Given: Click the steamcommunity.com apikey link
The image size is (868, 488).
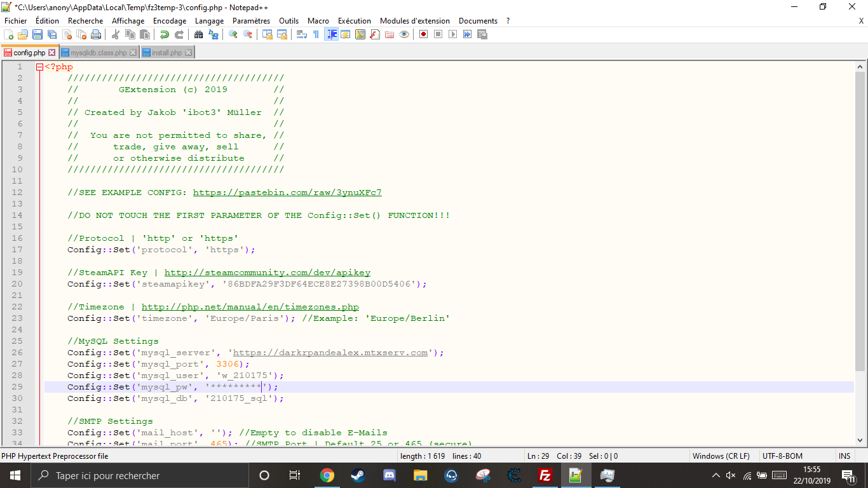Looking at the screenshot, I should [x=268, y=273].
